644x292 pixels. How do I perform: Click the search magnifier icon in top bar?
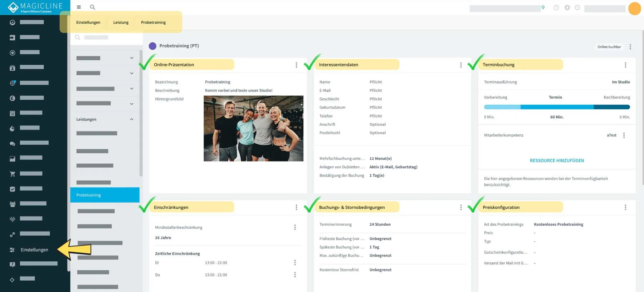(x=92, y=7)
